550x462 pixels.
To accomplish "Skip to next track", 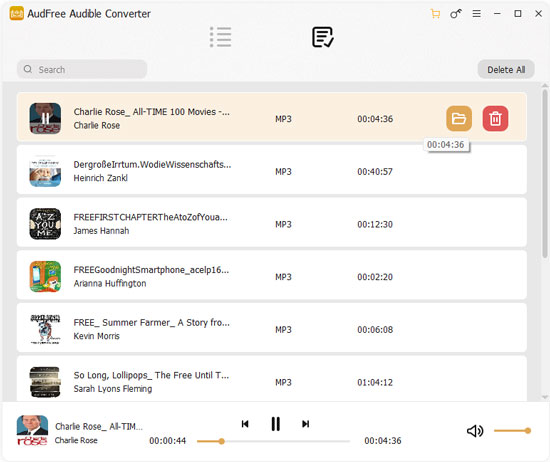I will click(x=306, y=424).
